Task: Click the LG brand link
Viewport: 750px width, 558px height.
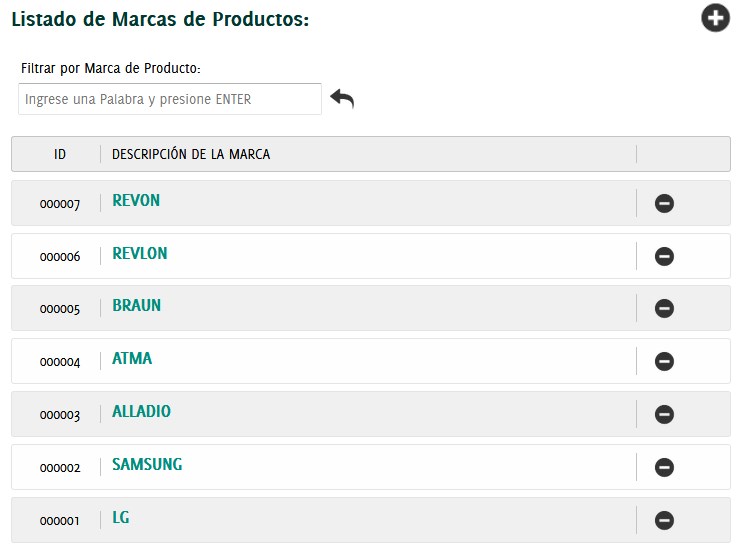Action: click(121, 518)
